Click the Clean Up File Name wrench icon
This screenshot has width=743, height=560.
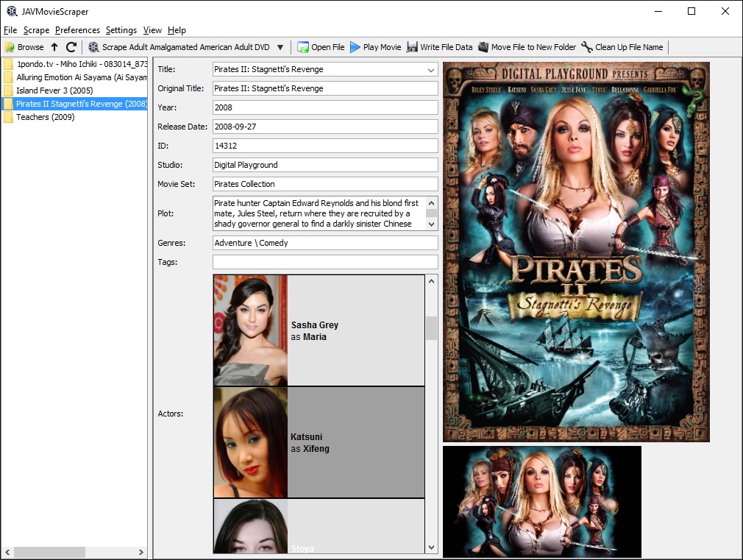click(586, 47)
